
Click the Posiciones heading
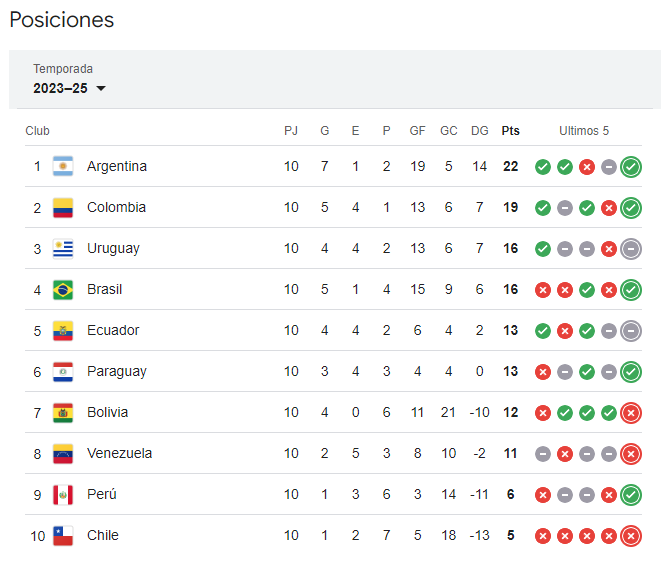(61, 20)
